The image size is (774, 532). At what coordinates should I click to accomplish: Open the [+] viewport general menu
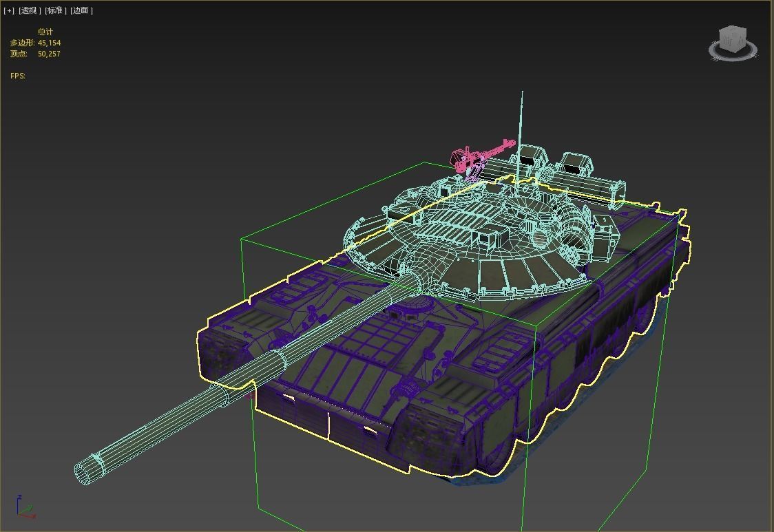pos(9,10)
